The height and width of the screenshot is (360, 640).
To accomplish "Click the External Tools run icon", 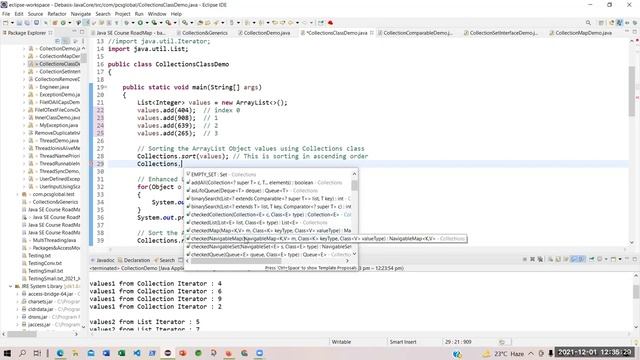I will point(168,23).
